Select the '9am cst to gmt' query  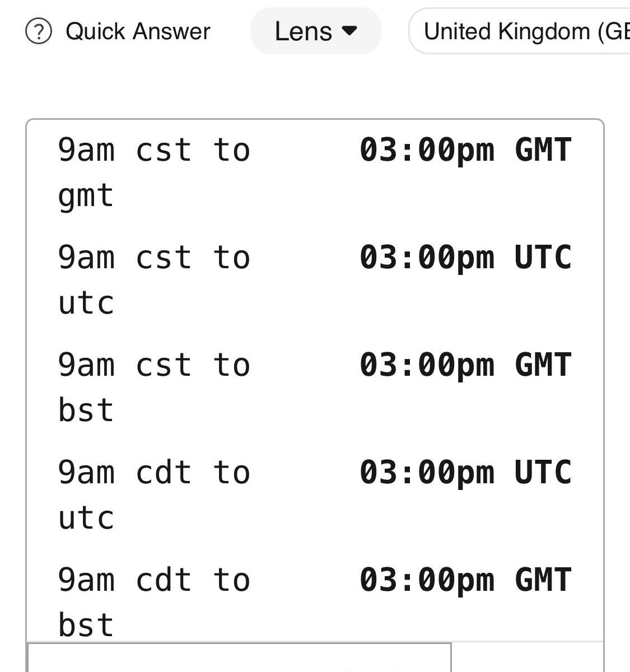154,172
